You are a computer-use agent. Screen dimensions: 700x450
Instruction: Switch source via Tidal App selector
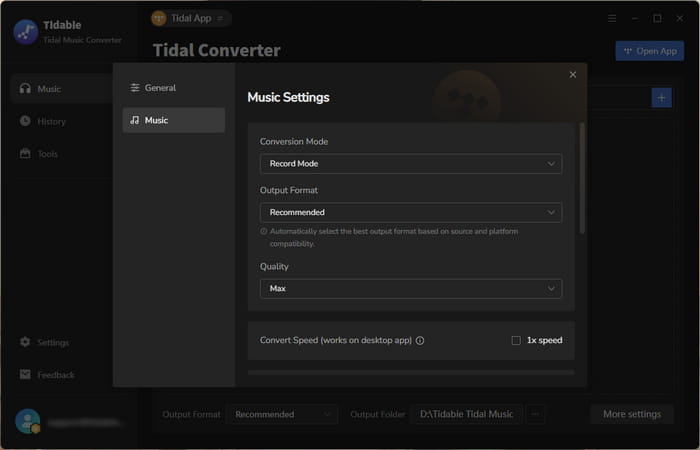[x=190, y=18]
